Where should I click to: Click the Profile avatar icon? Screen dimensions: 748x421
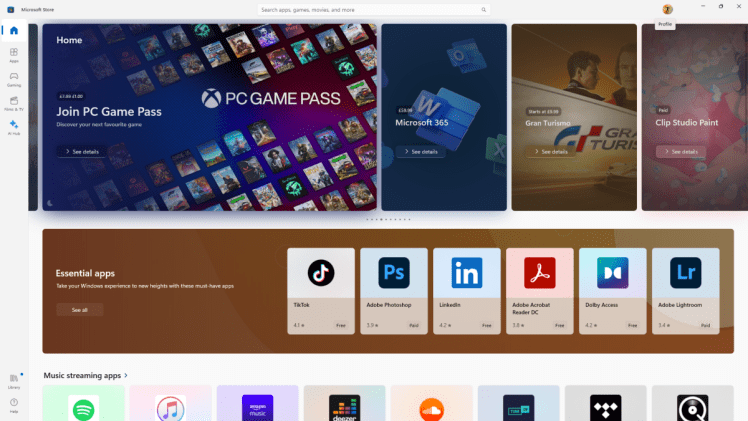coord(667,9)
